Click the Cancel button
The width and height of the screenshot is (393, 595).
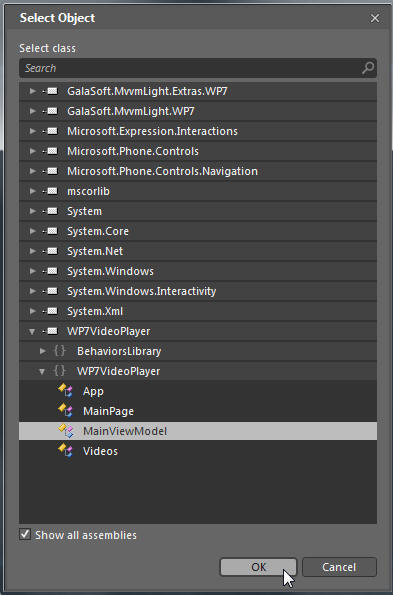[339, 567]
